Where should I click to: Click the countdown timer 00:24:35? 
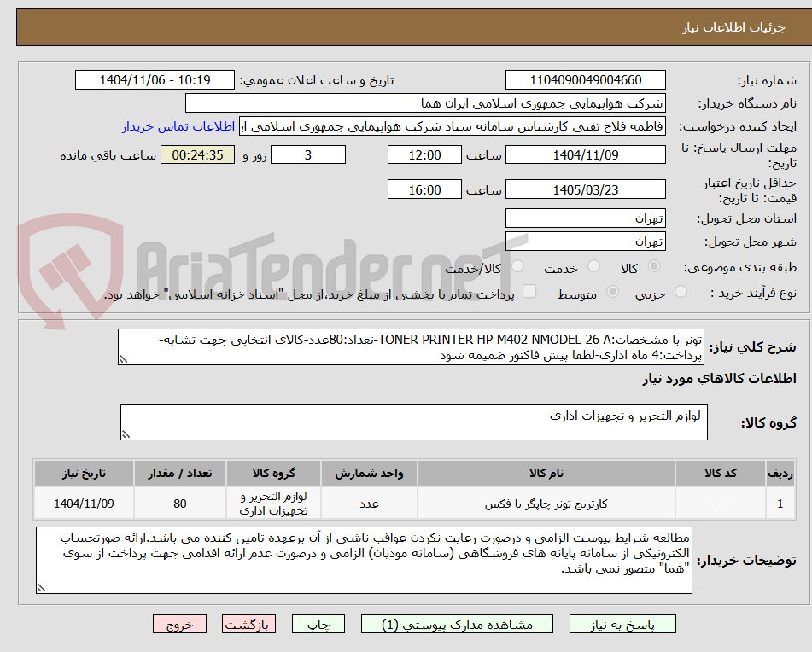tap(198, 154)
